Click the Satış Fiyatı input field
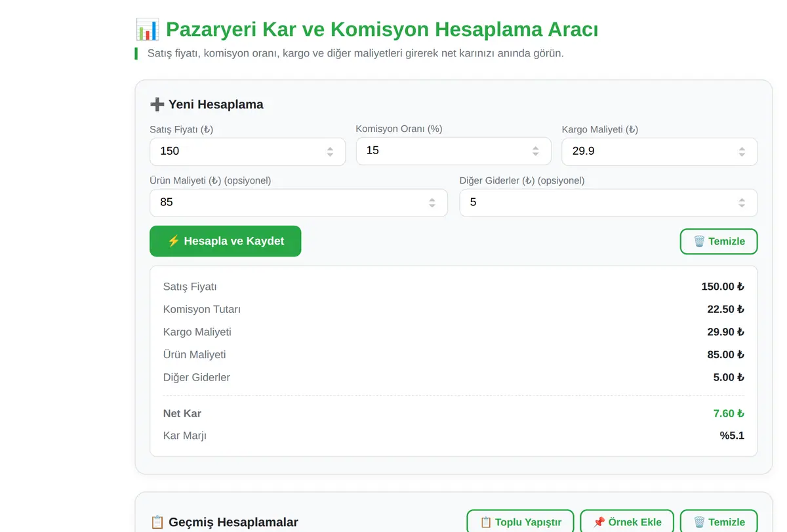Screen dimensions: 787x532 click(x=247, y=152)
